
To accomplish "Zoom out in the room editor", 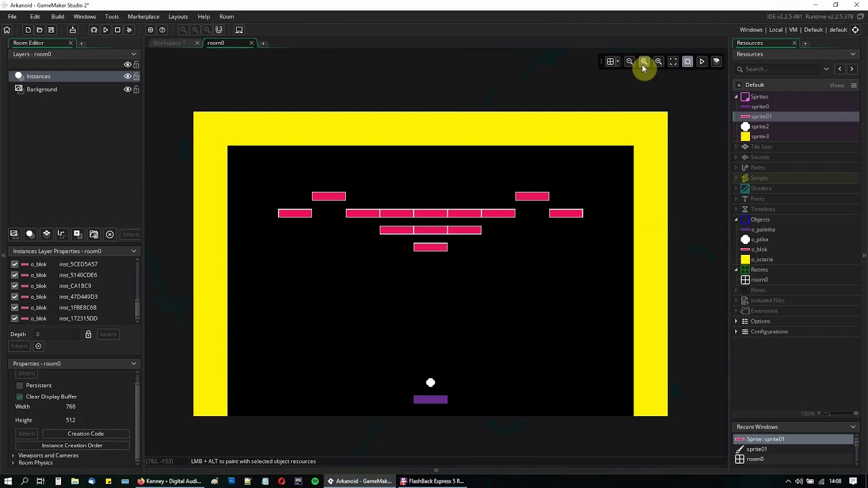I will click(629, 62).
